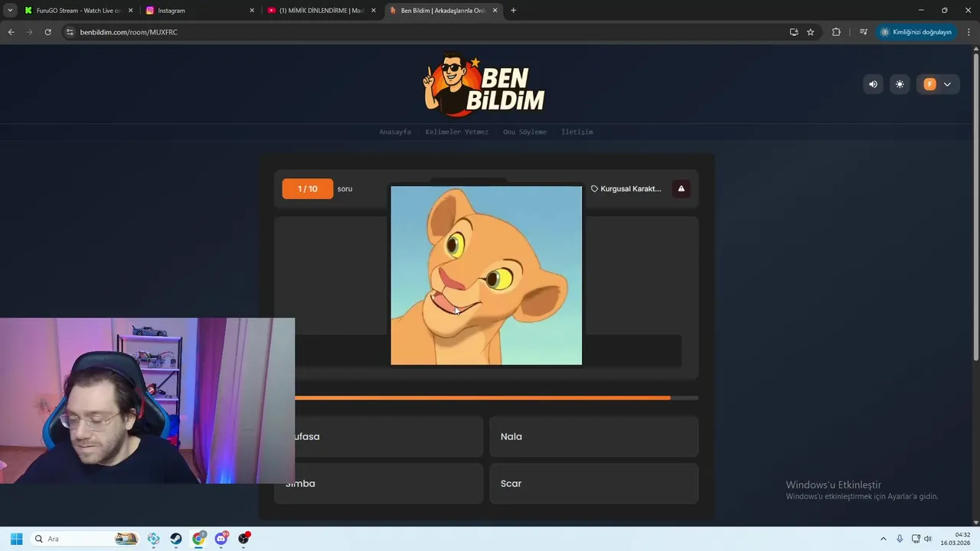Choose the answer Scar
This screenshot has height=551, width=980.
(593, 484)
